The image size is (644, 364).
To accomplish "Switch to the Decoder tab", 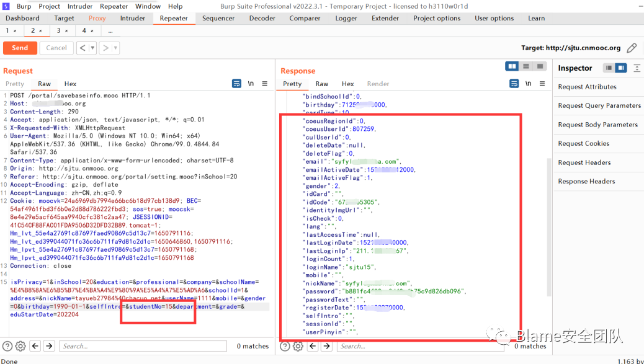I will tap(262, 18).
